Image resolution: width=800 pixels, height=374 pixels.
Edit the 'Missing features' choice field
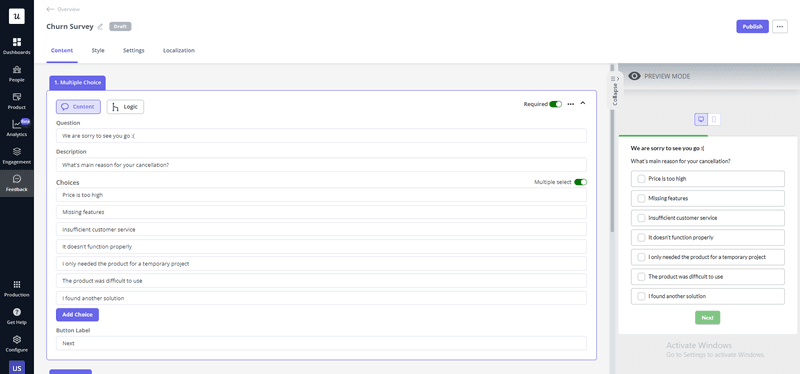[x=321, y=212]
